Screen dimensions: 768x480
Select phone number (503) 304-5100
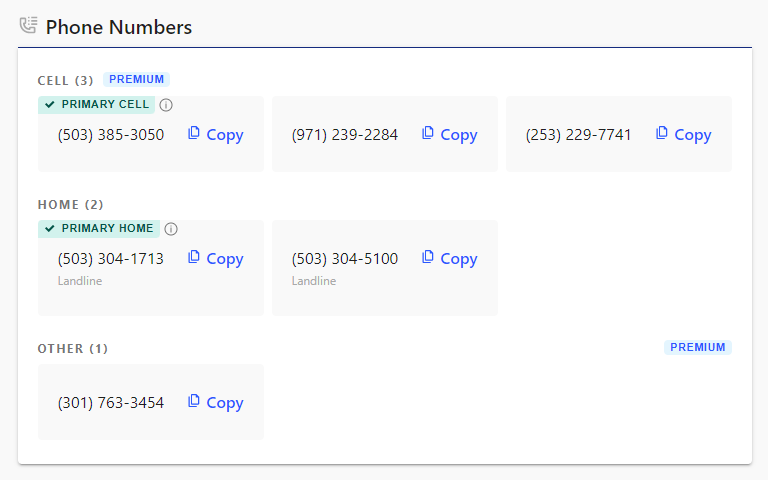(x=345, y=259)
